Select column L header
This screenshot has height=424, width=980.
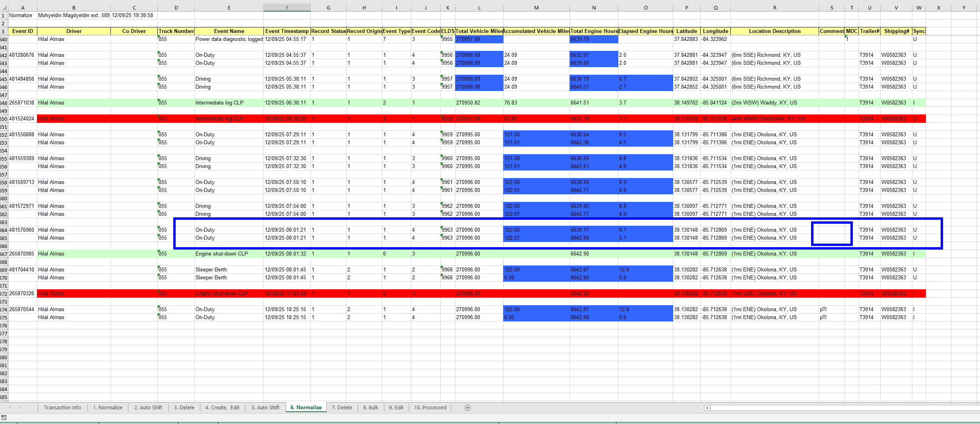pos(479,8)
